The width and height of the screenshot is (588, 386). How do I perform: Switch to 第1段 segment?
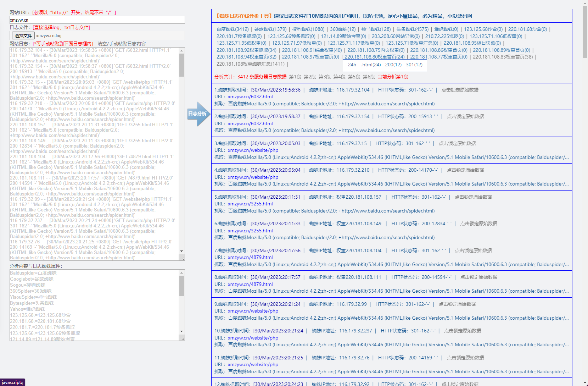coord(295,77)
